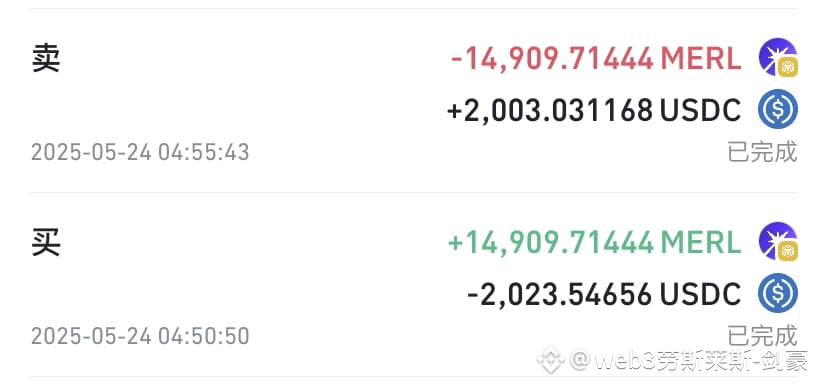Select the +14,909.71444 MERL amount
The height and width of the screenshot is (385, 816).
point(594,243)
